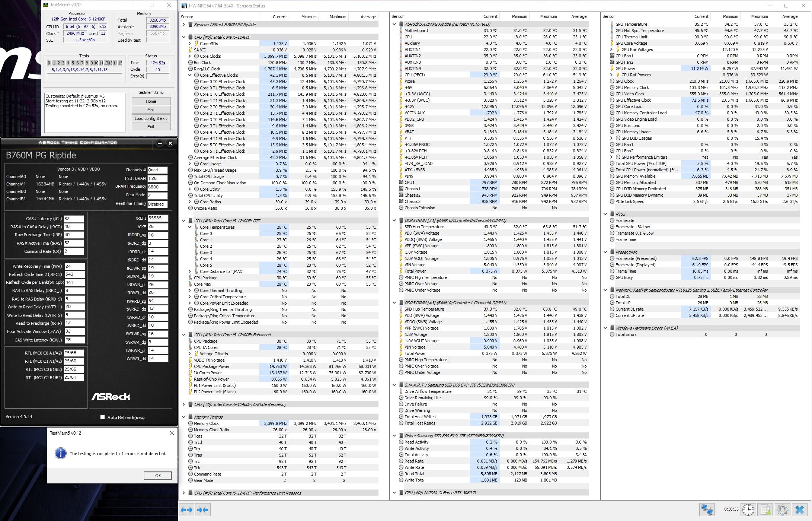Expand the System: ASRock B760M PG Riptide group
This screenshot has width=812, height=521.
183,25
